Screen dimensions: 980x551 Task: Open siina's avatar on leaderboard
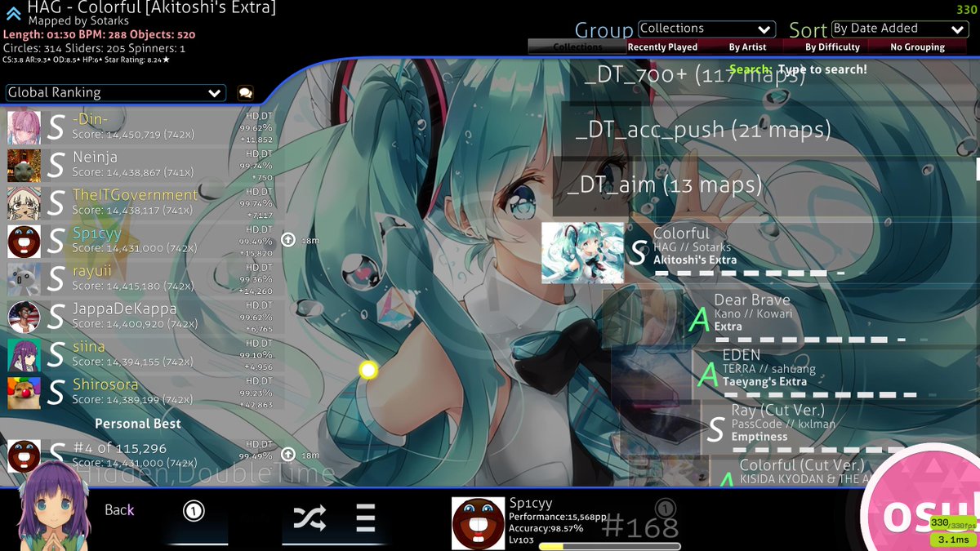click(x=24, y=355)
